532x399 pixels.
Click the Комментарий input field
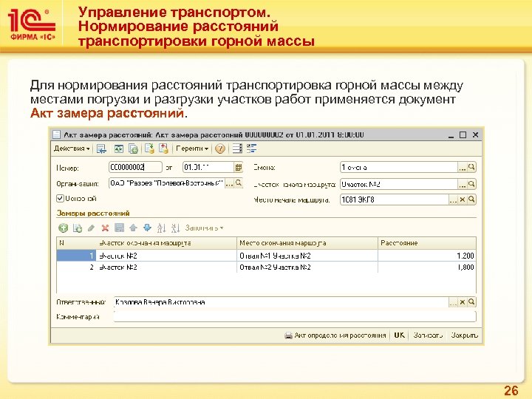pos(295,316)
